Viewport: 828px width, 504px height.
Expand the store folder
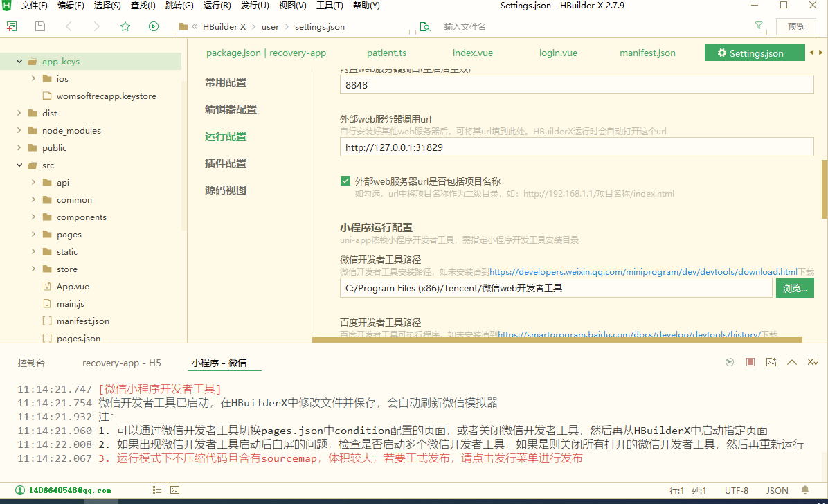[33, 269]
